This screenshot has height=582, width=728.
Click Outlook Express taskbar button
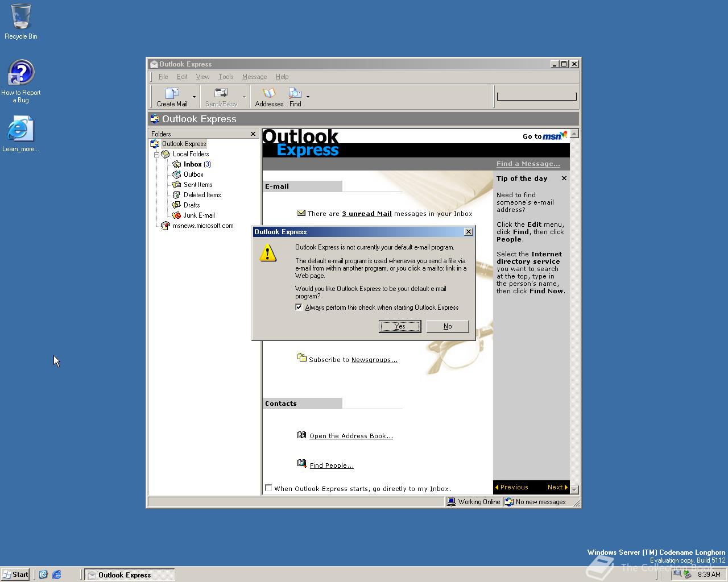point(130,575)
